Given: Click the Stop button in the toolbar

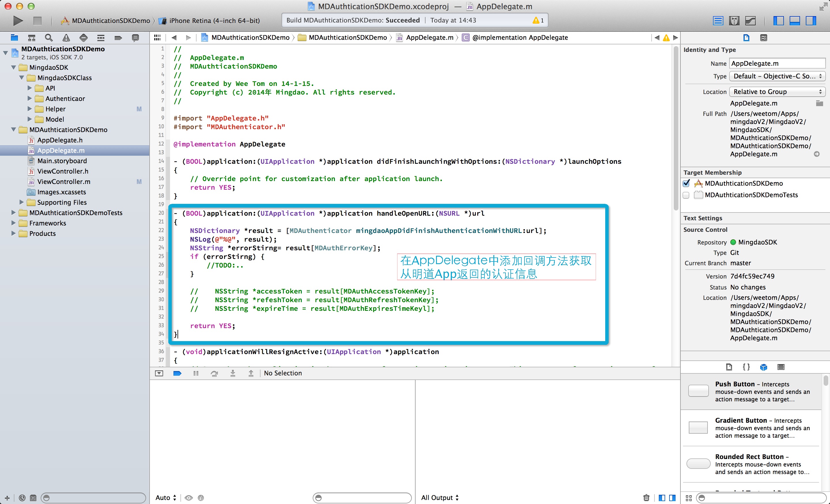Looking at the screenshot, I should click(x=37, y=20).
